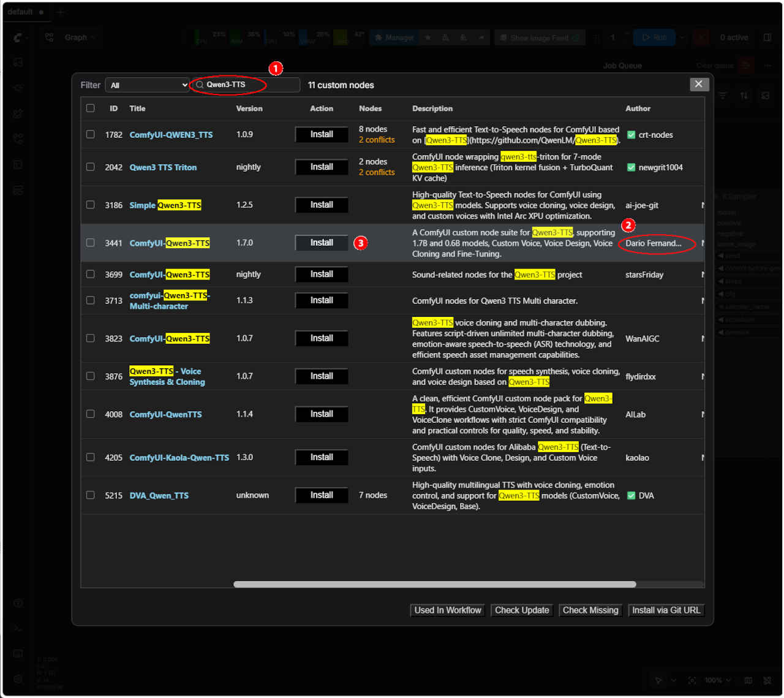Install Qwen3 TTS Triton nightly

pos(322,167)
